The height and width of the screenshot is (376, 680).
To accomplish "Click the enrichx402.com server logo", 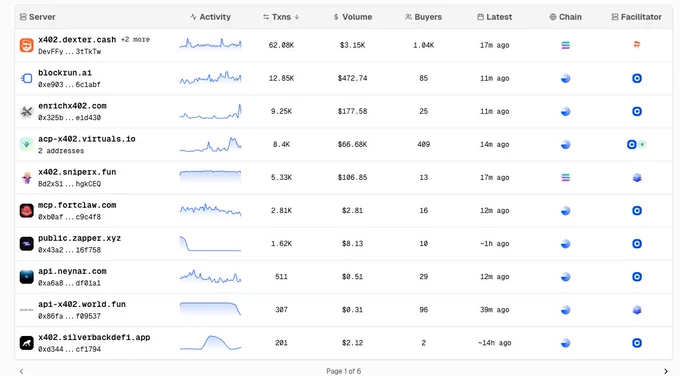I will pos(26,111).
